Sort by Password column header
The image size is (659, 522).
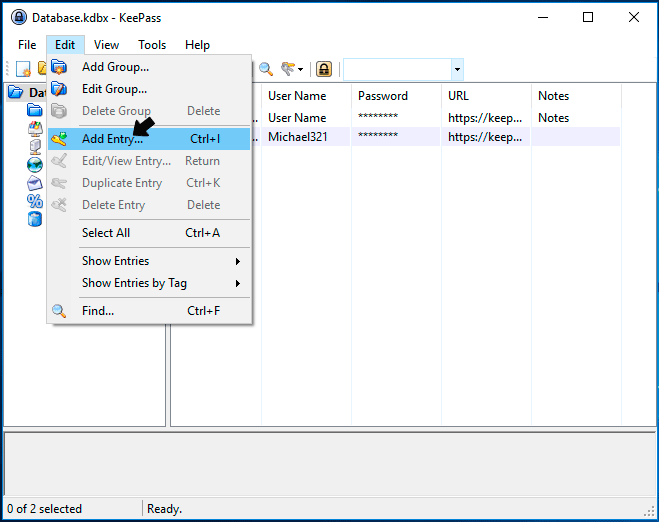(x=396, y=96)
